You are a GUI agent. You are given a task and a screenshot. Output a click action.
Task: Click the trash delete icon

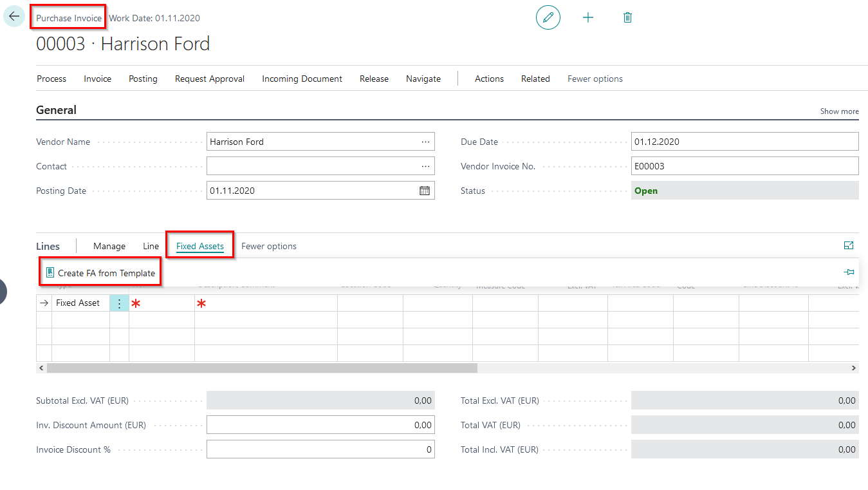pos(627,17)
